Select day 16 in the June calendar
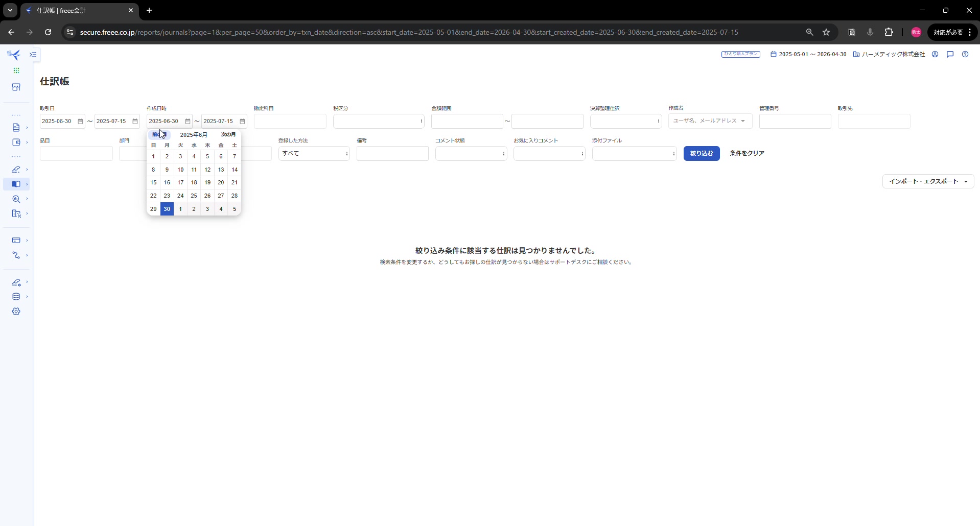The width and height of the screenshot is (980, 526). tap(167, 183)
